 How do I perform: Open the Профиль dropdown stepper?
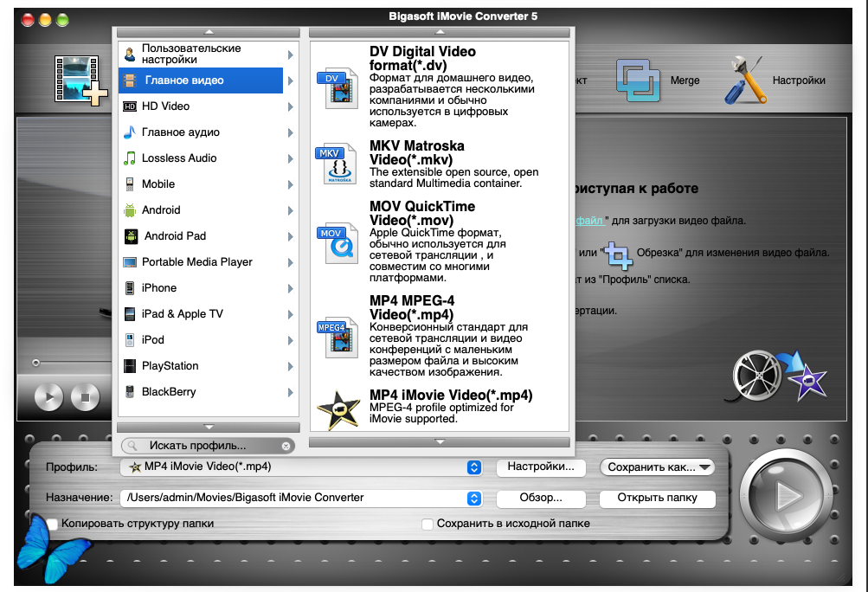tap(474, 467)
